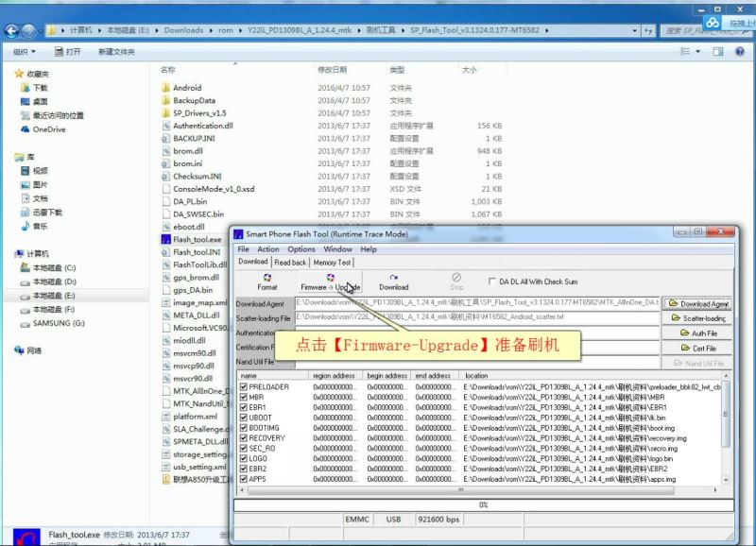Uncheck the UBOOT partition checkbox

coord(244,418)
